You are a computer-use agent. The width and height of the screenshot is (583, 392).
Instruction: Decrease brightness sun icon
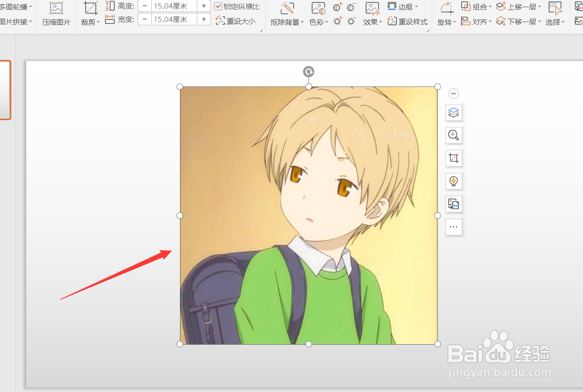click(351, 21)
